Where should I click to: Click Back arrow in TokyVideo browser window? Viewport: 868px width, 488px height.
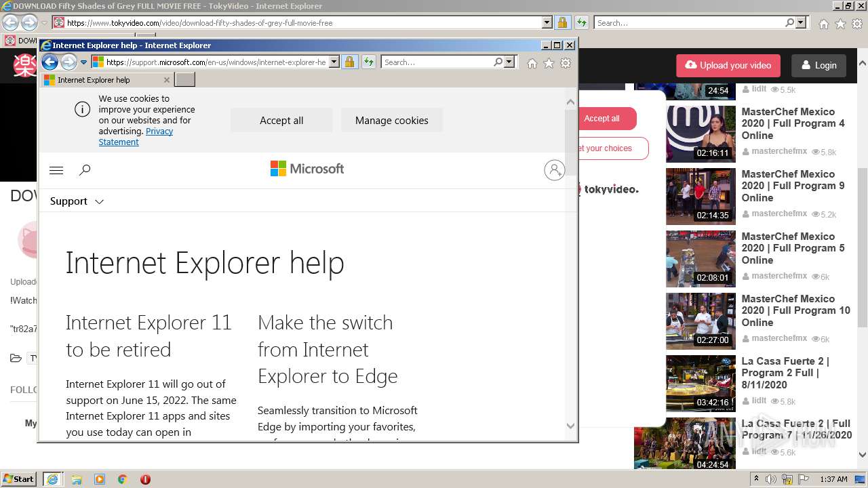(10, 22)
